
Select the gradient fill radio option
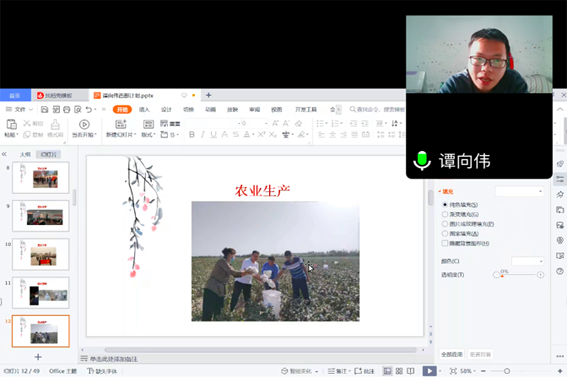tap(445, 214)
